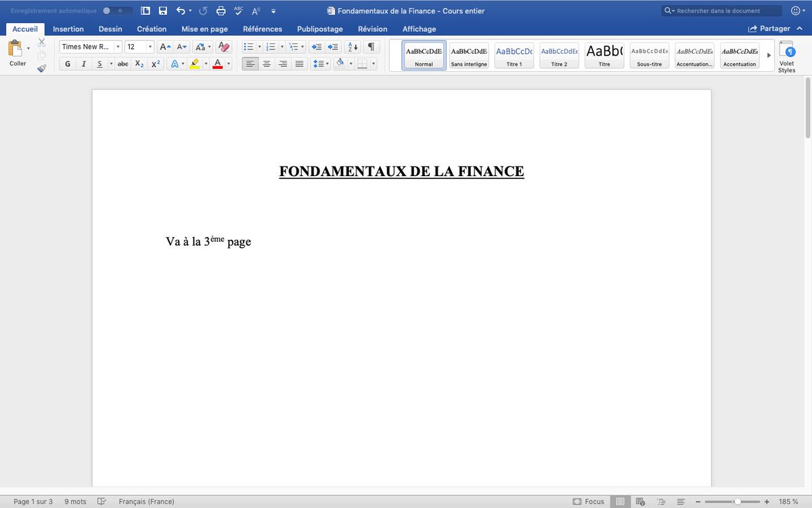Click Français (France) language in status bar
Viewport: 812px width, 508px height.
(146, 501)
